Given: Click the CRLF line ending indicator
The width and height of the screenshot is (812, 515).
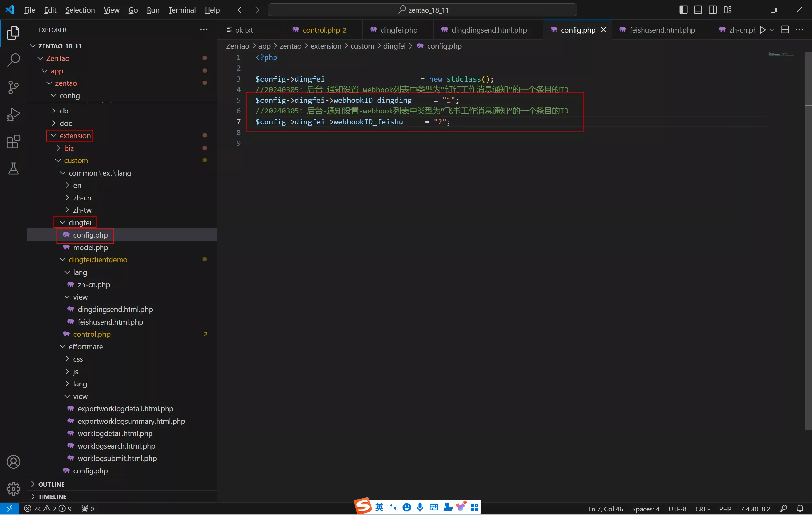Looking at the screenshot, I should pos(702,509).
